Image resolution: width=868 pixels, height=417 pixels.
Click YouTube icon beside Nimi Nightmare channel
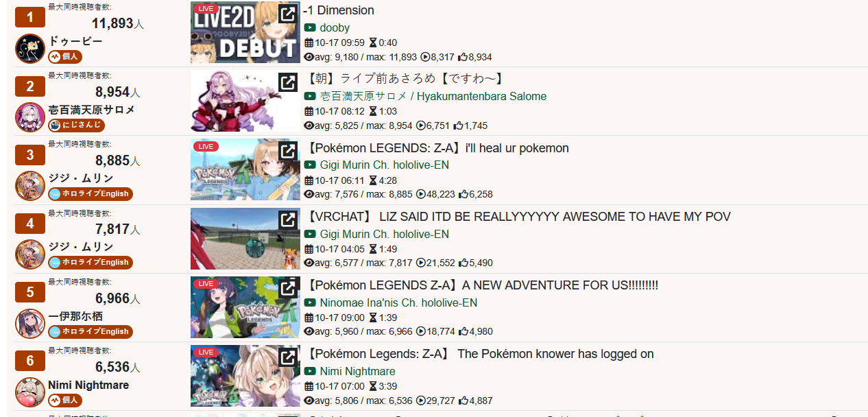(x=310, y=371)
